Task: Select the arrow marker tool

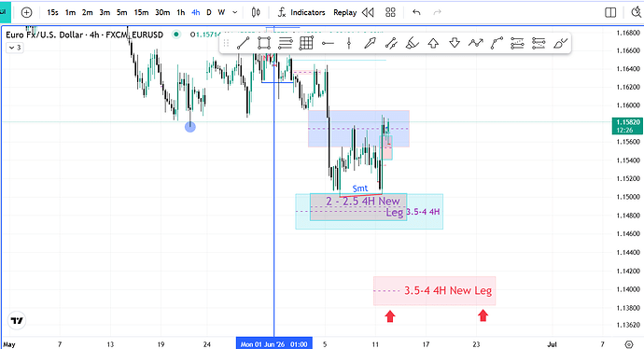Action: (370, 43)
